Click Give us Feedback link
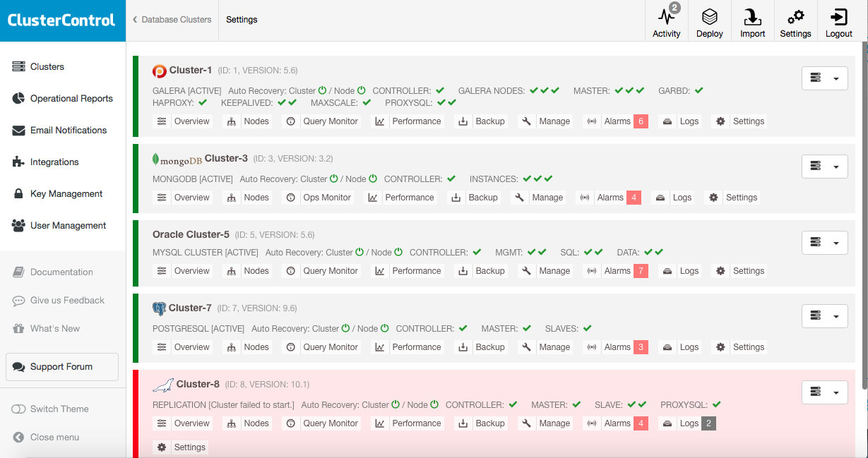 59,300
